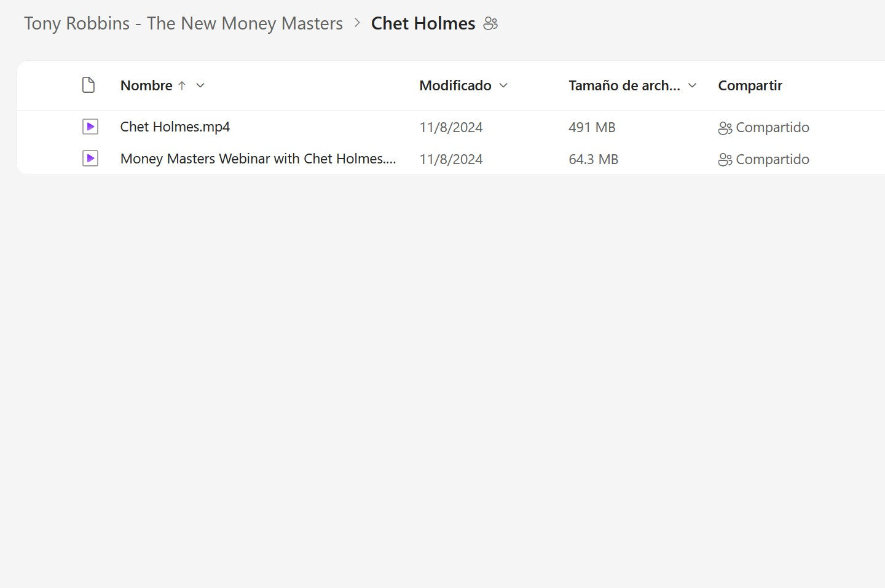
Task: Click the people icon in the Chet Holmes.mp4 row
Action: point(725,128)
